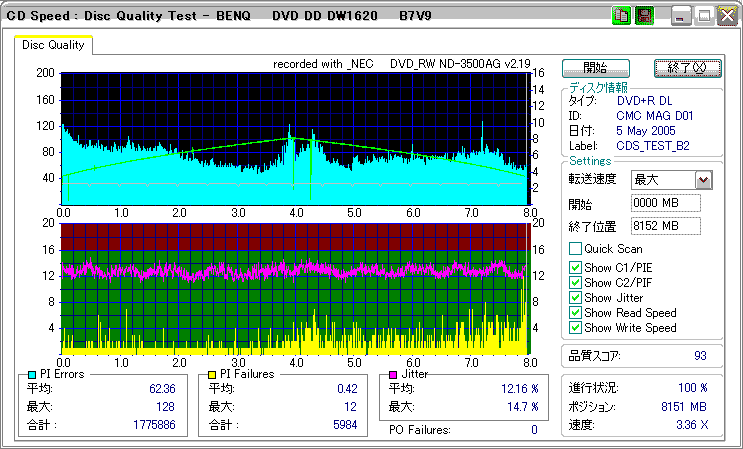Uncheck Show C1/PIE option
The image size is (743, 449).
pyautogui.click(x=575, y=267)
